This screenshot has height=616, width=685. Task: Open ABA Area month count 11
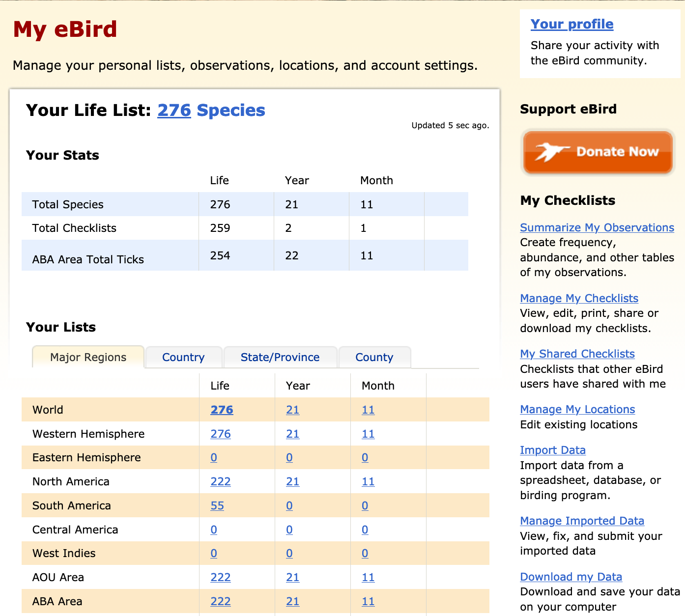tap(368, 601)
